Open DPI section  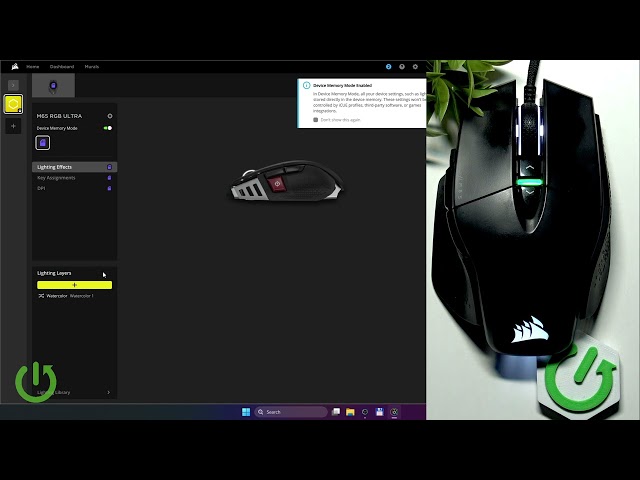coord(74,188)
